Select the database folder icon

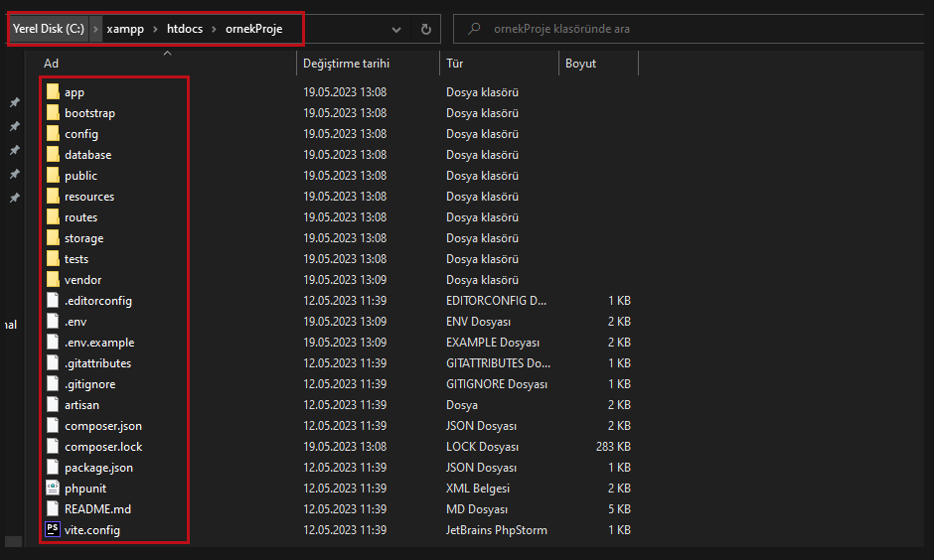[53, 154]
